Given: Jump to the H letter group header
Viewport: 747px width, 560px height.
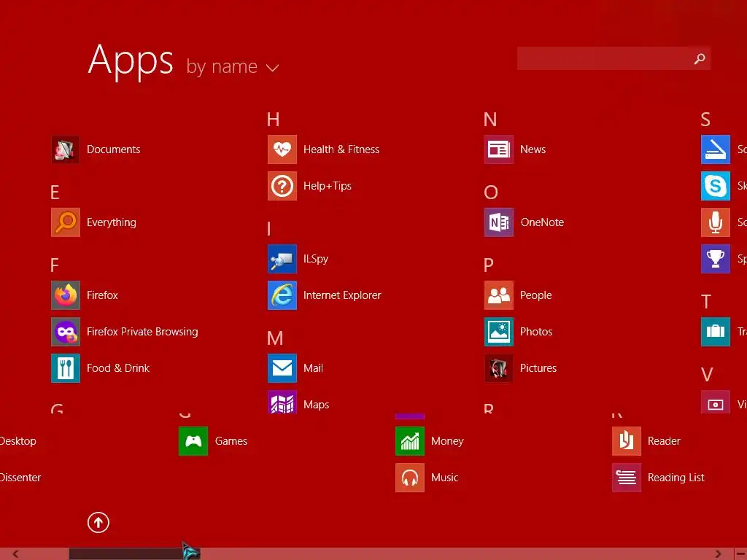Looking at the screenshot, I should tap(273, 120).
